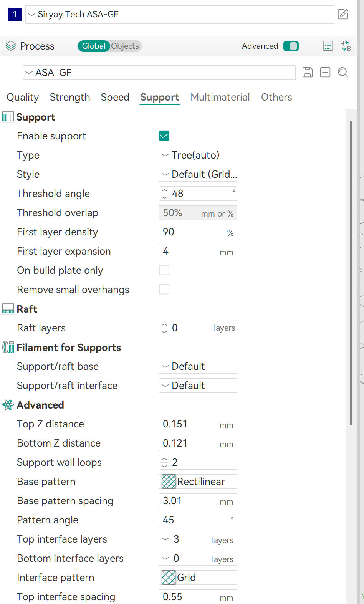Select the Objects mode button
Screen dimensions: 364x604
pos(125,46)
